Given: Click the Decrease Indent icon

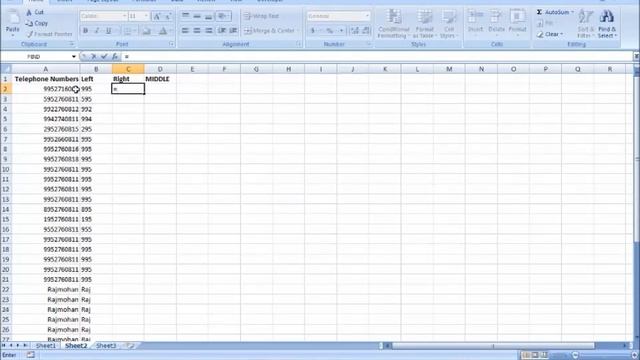Looking at the screenshot, I should [222, 31].
